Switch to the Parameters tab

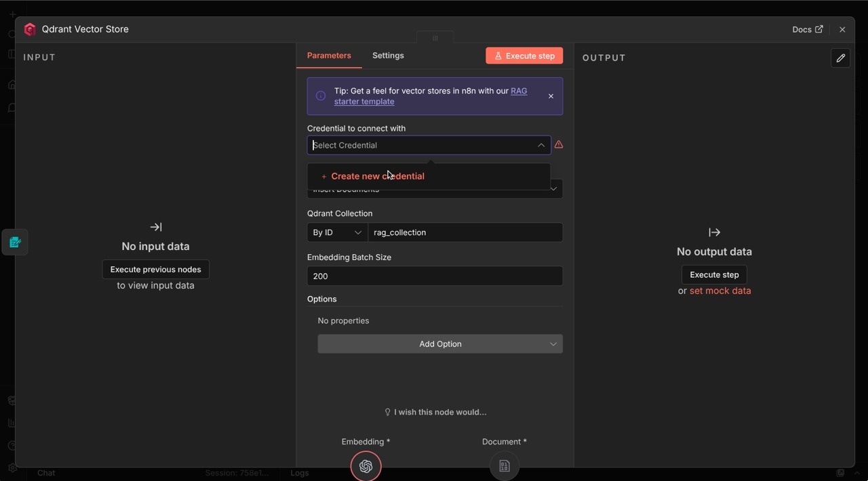point(329,56)
